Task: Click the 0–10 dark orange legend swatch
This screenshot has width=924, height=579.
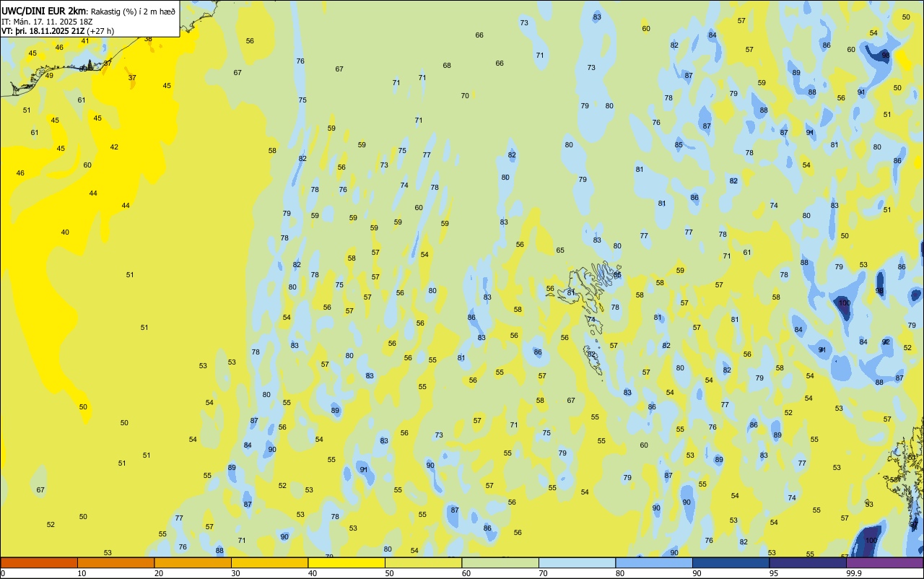Action: 39,562
